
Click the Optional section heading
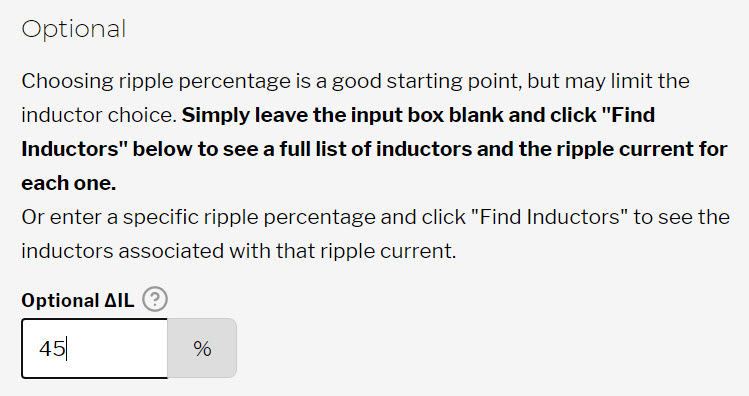[x=74, y=30]
